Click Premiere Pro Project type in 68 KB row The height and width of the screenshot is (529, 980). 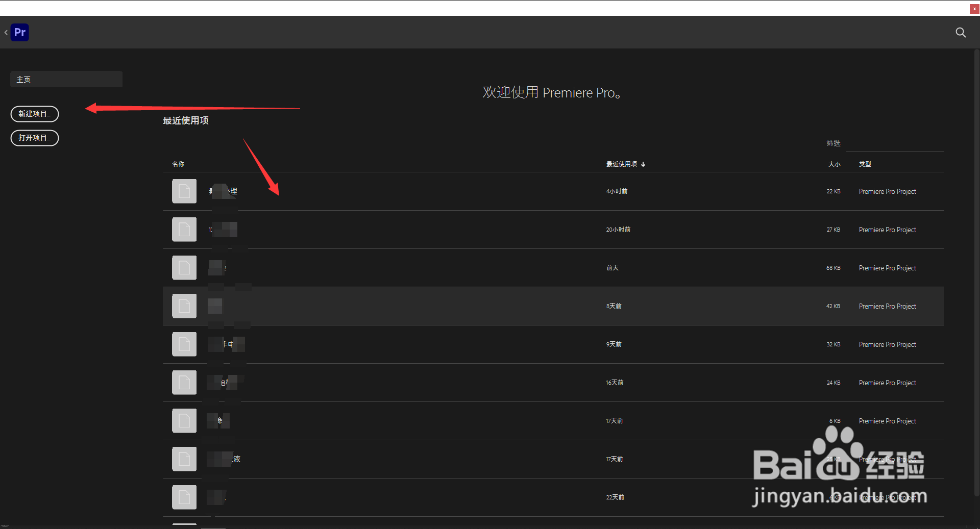(x=888, y=268)
